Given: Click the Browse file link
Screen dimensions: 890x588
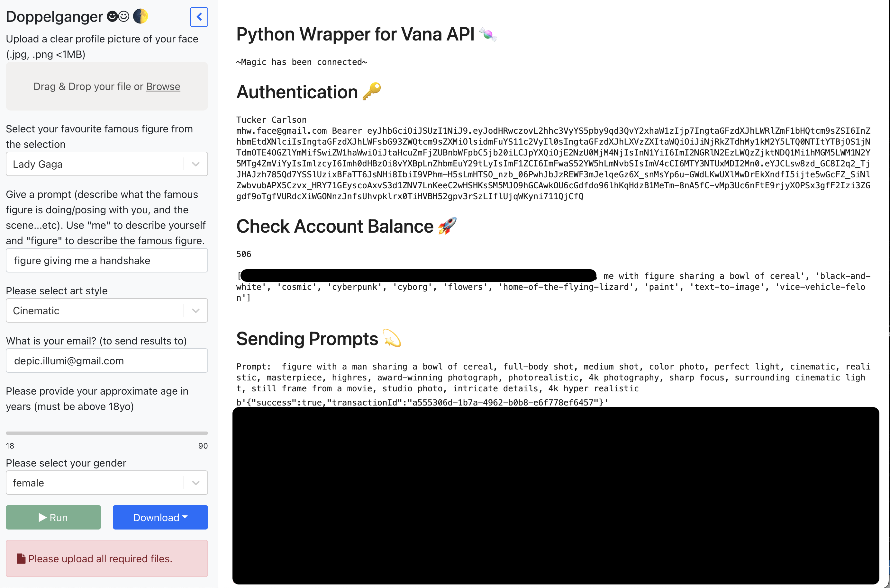Looking at the screenshot, I should pos(163,86).
